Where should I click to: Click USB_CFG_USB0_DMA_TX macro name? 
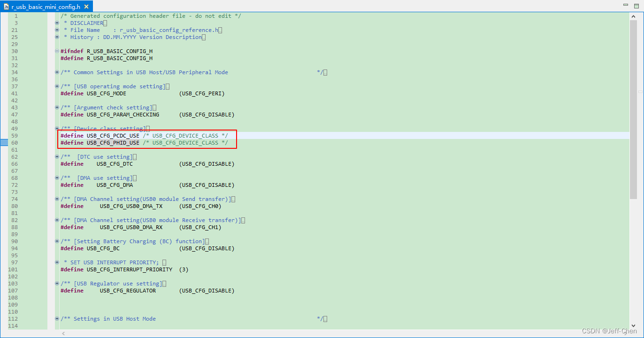[131, 206]
